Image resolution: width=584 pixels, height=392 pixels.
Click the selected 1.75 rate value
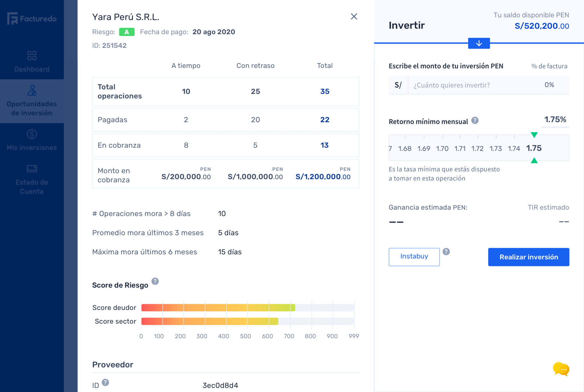pos(534,148)
